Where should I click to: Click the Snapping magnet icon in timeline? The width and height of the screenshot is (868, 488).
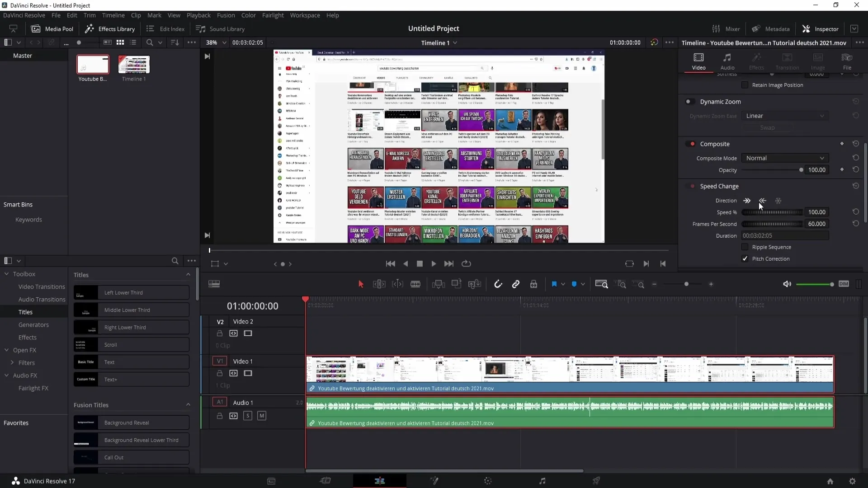pos(498,284)
